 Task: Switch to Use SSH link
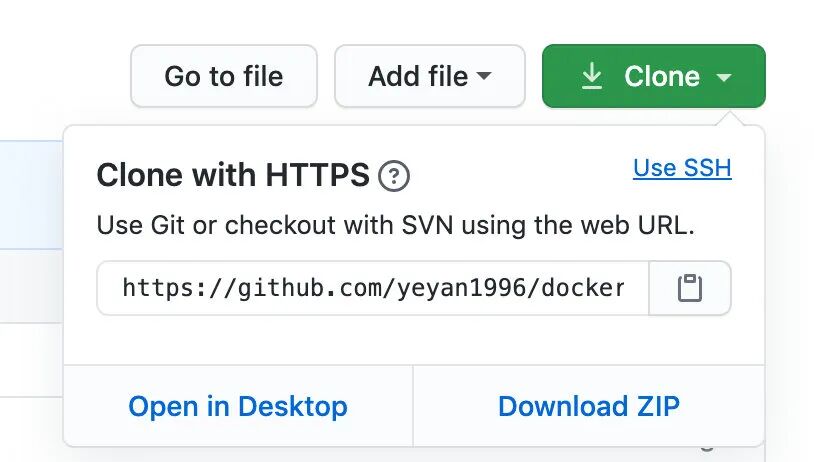pos(682,168)
